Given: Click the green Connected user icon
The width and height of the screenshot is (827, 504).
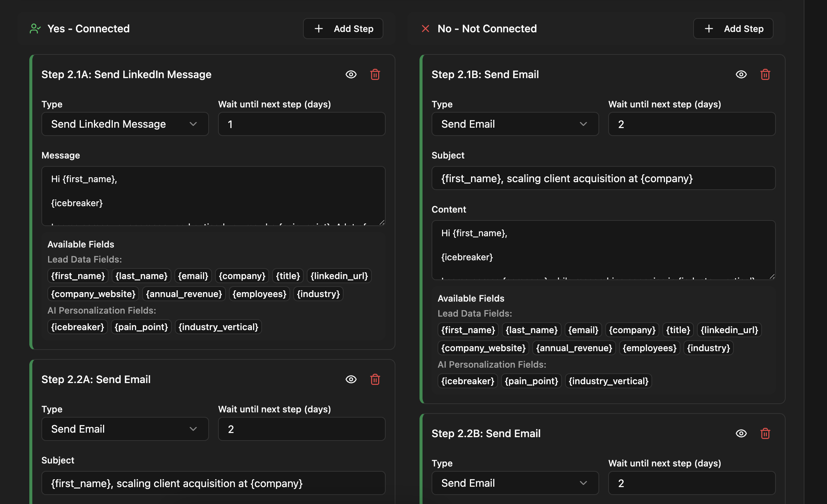Looking at the screenshot, I should (35, 29).
